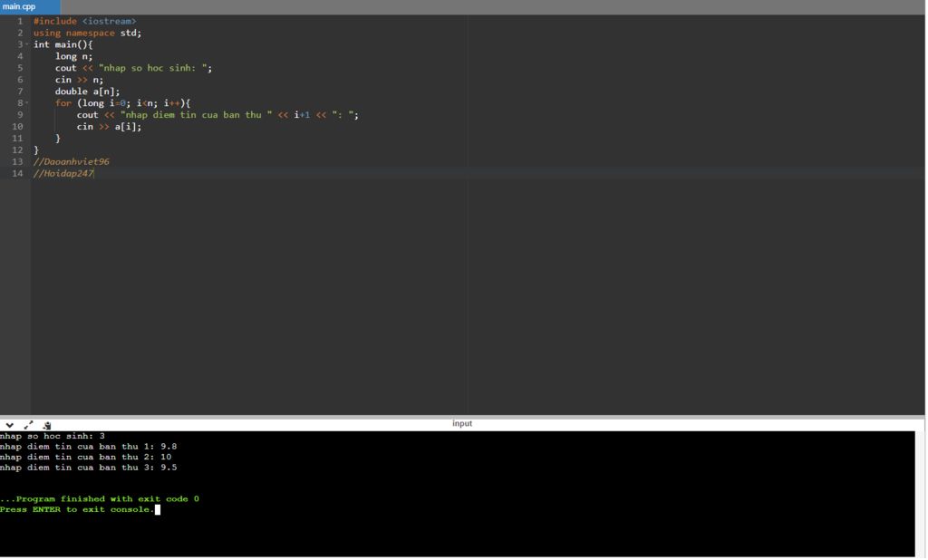Fold the main function at line 3

coord(26,44)
